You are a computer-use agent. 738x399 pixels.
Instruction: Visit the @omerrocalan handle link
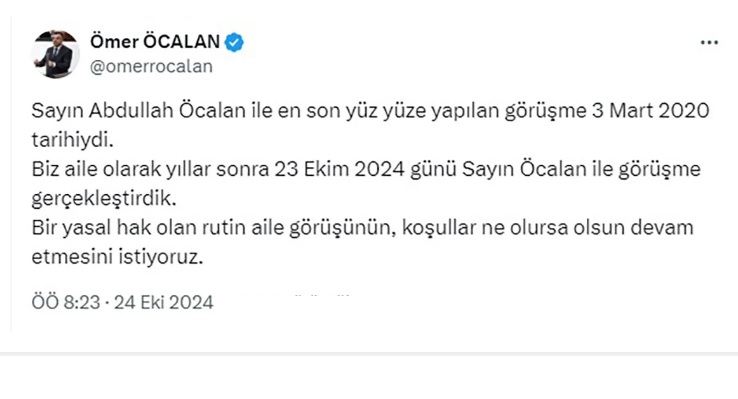(x=151, y=66)
